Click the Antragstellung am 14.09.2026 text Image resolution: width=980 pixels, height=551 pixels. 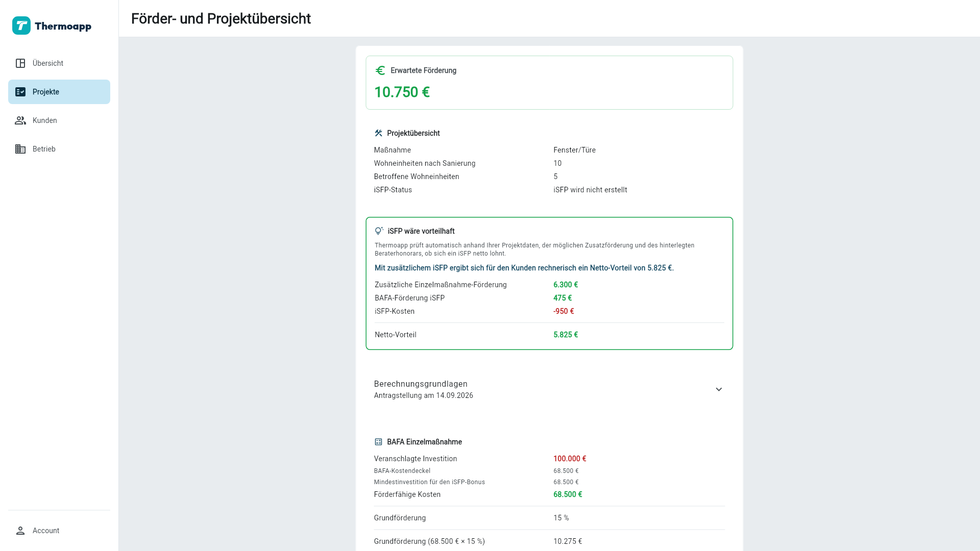pos(424,395)
